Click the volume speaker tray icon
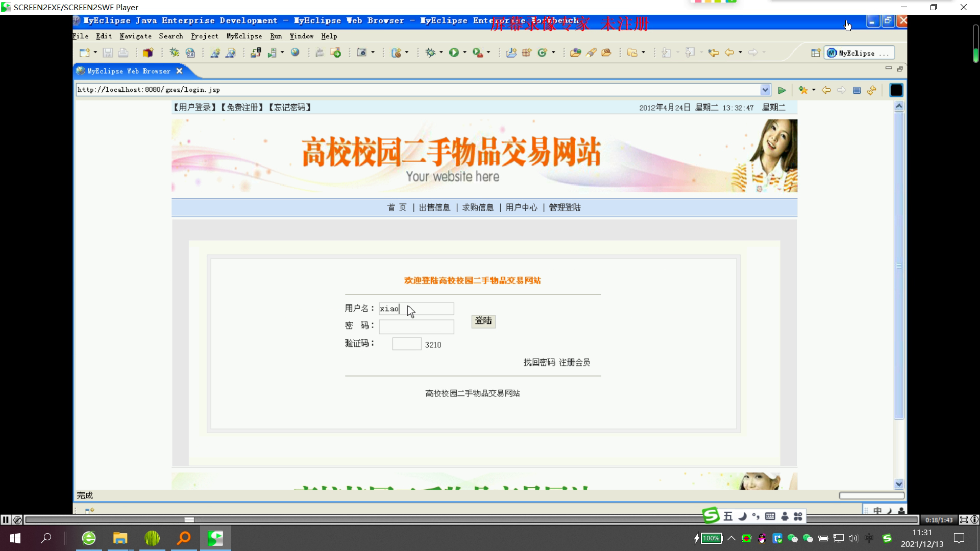Image resolution: width=980 pixels, height=551 pixels. [853, 538]
